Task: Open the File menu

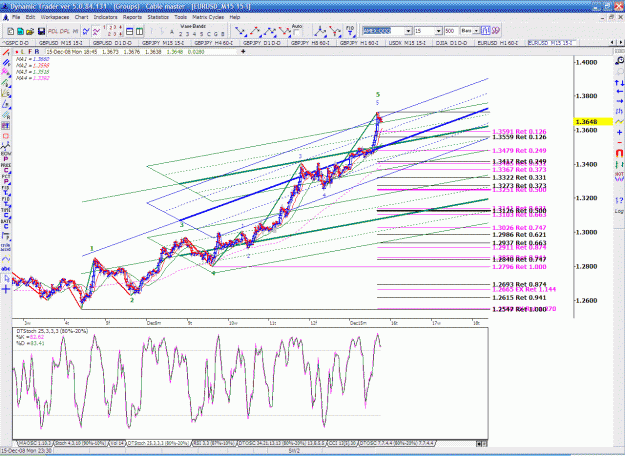Action: [x=16, y=17]
